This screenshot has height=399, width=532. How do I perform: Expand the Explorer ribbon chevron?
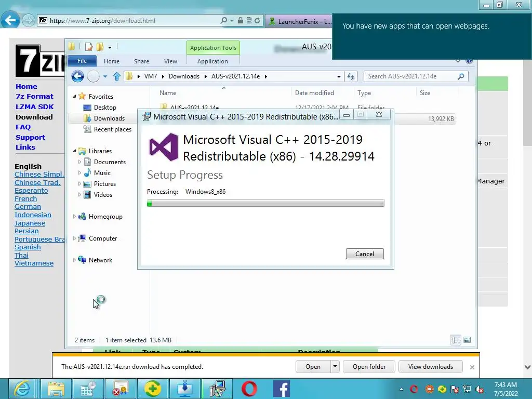(458, 61)
